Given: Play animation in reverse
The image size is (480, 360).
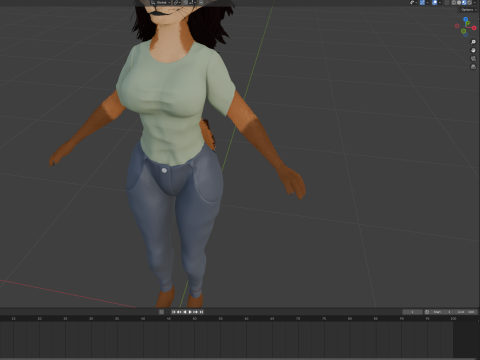Looking at the screenshot, I should [185, 312].
